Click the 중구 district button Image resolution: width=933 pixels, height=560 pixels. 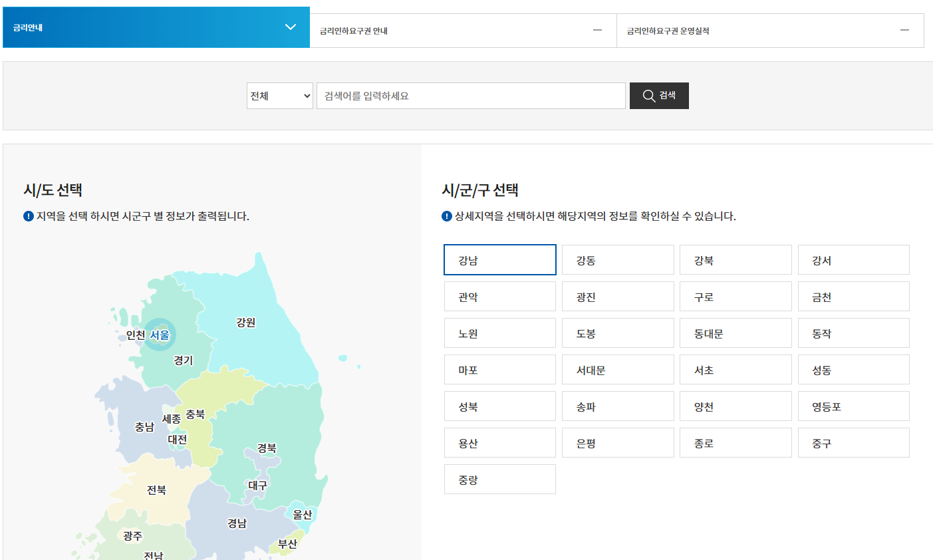click(854, 443)
